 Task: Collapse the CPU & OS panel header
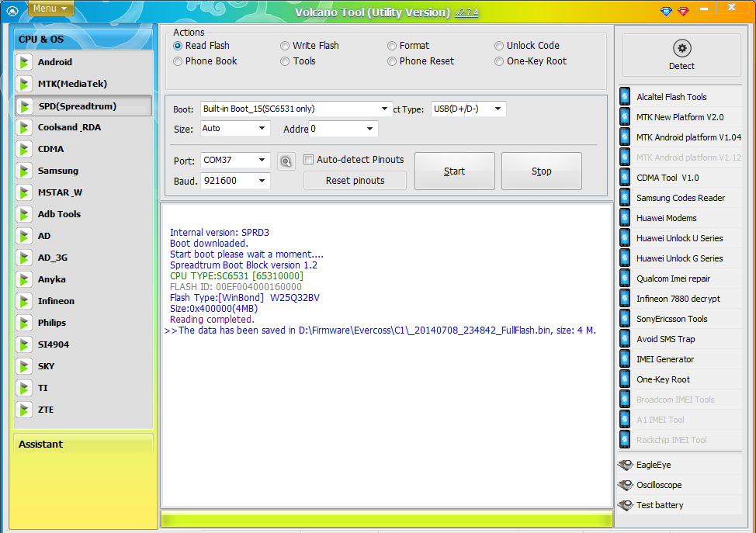click(83, 39)
